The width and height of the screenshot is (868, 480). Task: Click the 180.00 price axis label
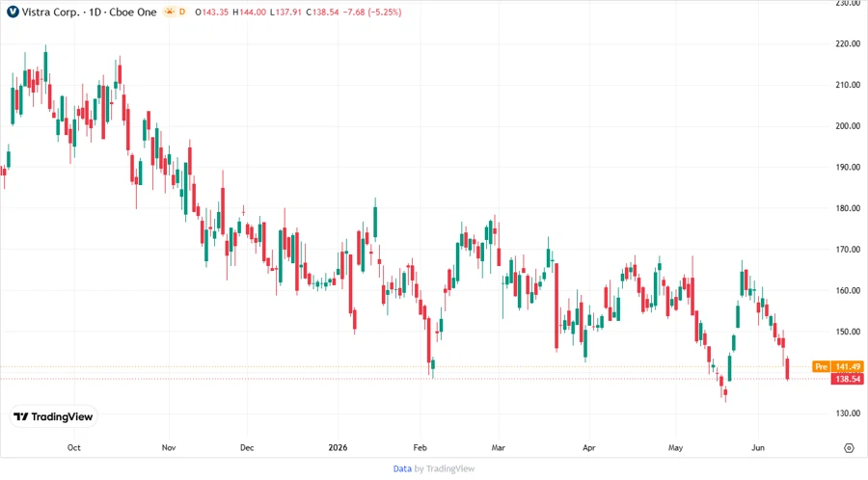[x=848, y=208]
